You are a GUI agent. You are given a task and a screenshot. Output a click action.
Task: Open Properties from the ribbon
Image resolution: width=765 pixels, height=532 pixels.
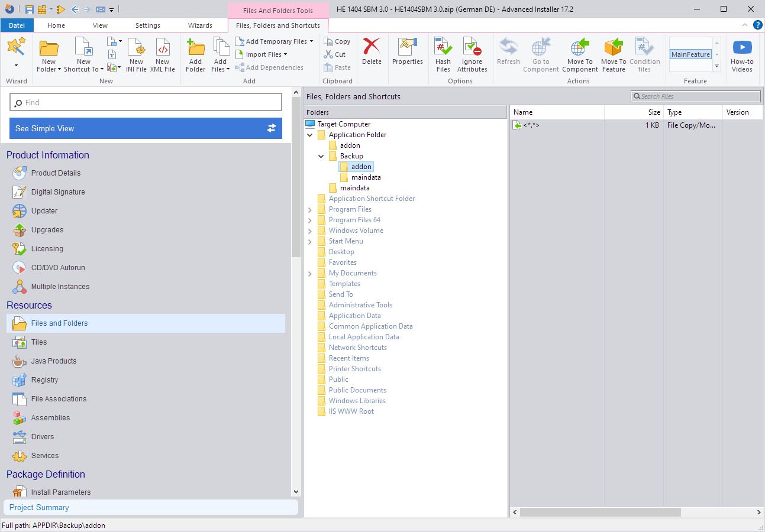pos(407,51)
